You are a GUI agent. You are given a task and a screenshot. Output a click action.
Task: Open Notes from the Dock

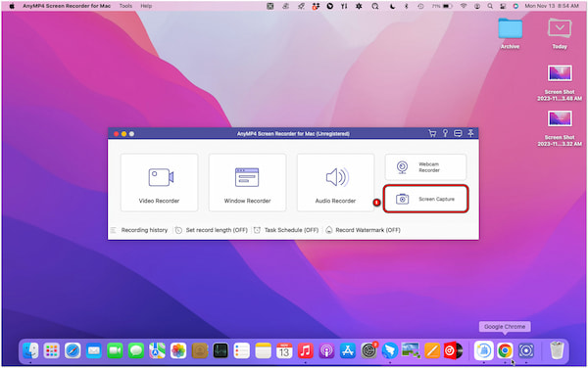(263, 350)
